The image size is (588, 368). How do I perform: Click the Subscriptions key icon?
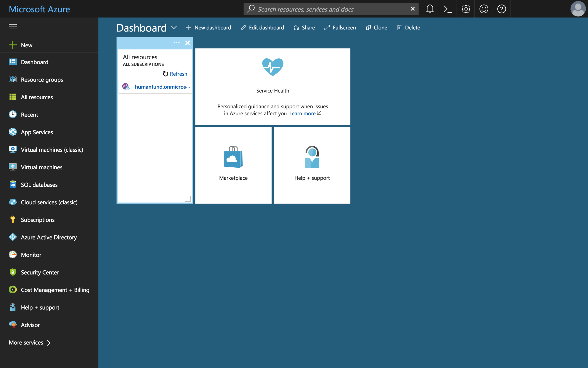(x=13, y=219)
